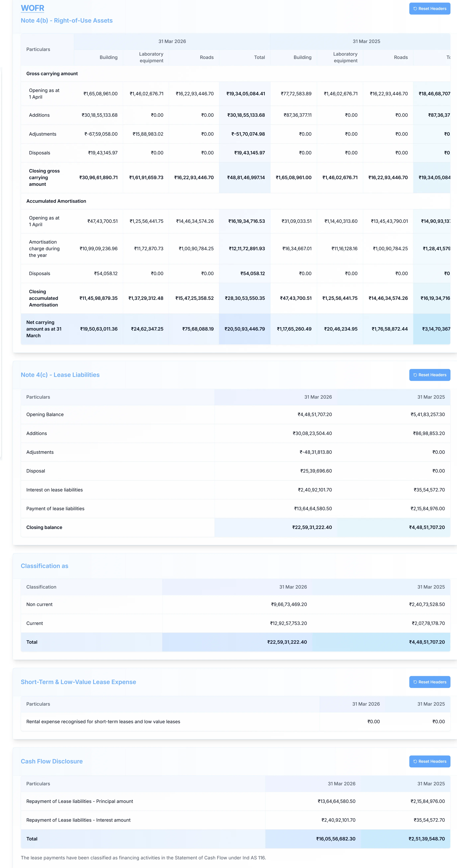
Task: Click 2025 cash flow total ₹2,51,39,548.70
Action: point(427,839)
